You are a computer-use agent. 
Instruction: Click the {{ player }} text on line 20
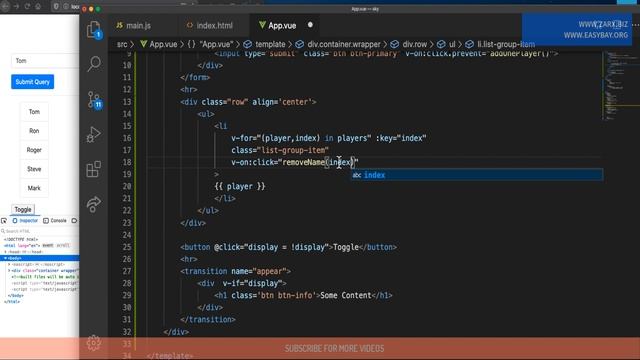(x=240, y=187)
